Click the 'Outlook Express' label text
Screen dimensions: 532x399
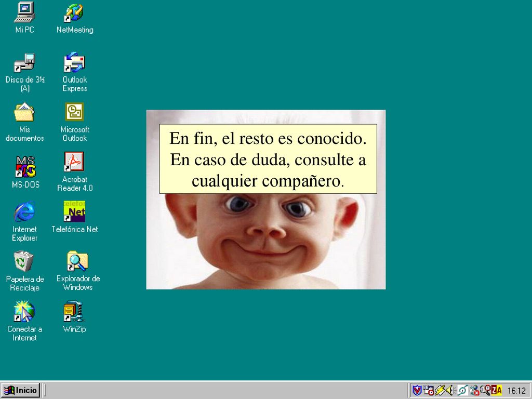(75, 84)
